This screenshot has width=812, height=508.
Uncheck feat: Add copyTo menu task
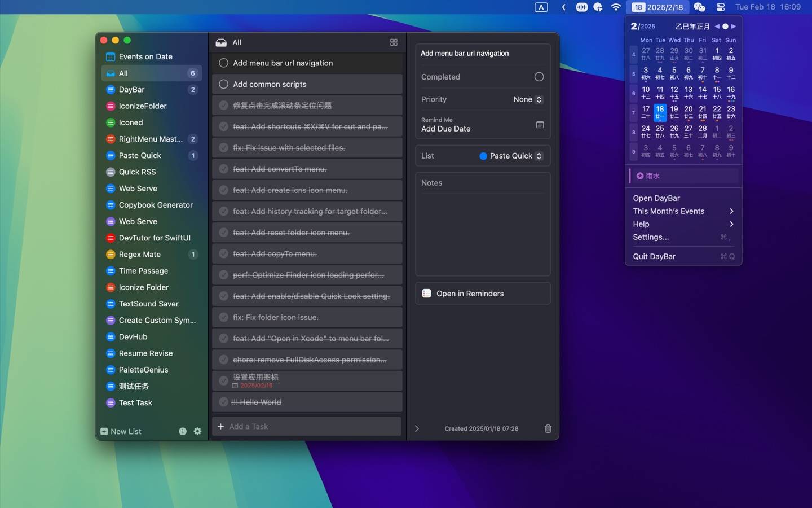[223, 254]
